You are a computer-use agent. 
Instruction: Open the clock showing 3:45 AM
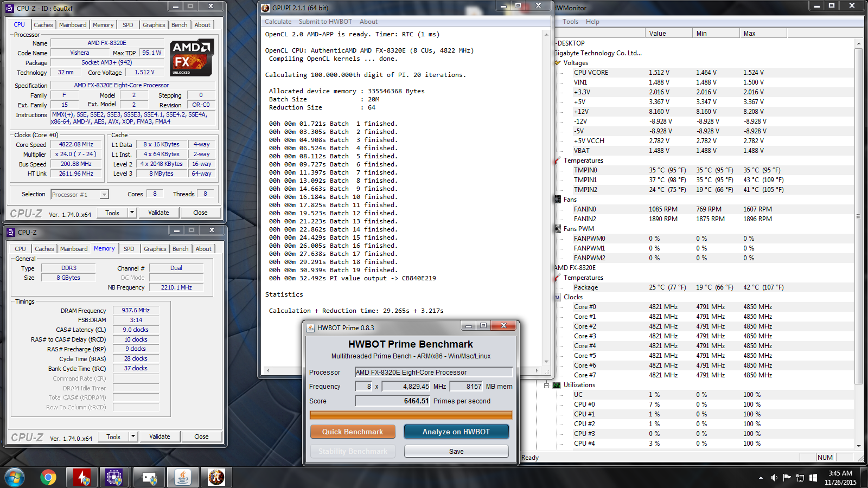(840, 478)
